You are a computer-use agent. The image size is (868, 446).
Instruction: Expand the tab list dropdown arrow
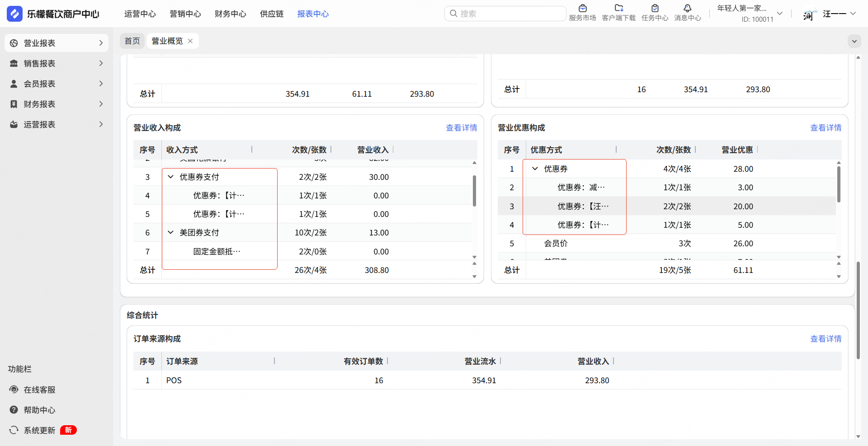coord(854,41)
